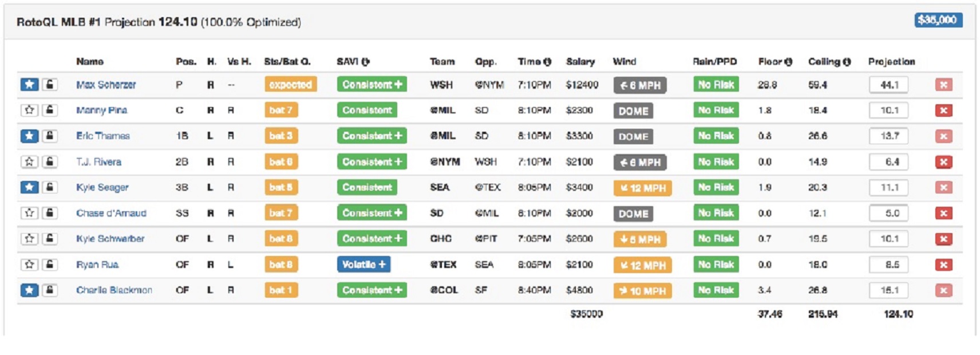Open Kyle Seager player link
Viewport: 980px width, 355px height.
(x=102, y=187)
